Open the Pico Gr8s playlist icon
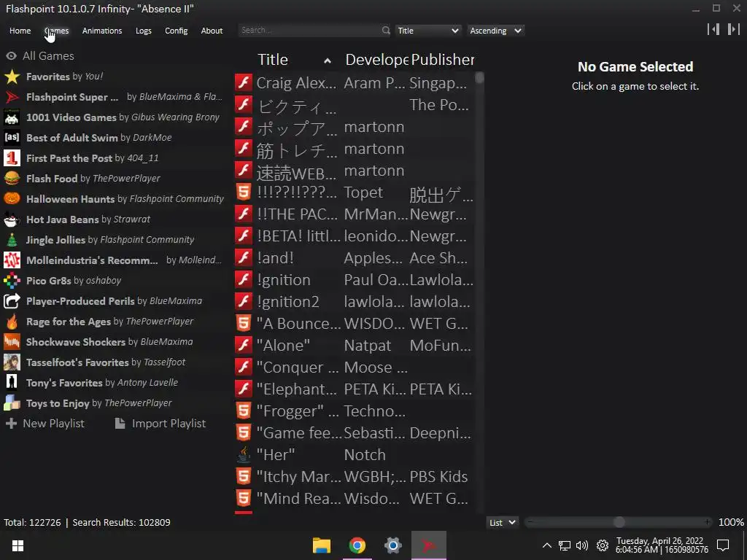This screenshot has width=747, height=560. (12, 281)
